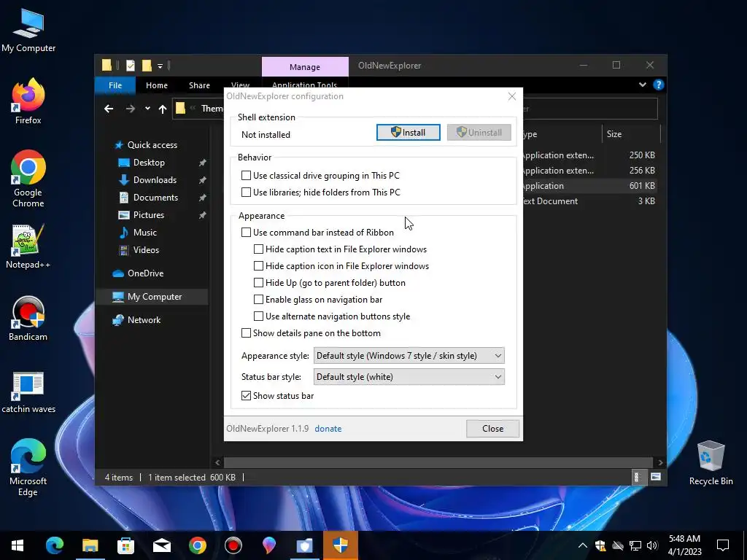This screenshot has height=560, width=747.
Task: Open the catchin waves desktop shortcut
Action: [28, 392]
